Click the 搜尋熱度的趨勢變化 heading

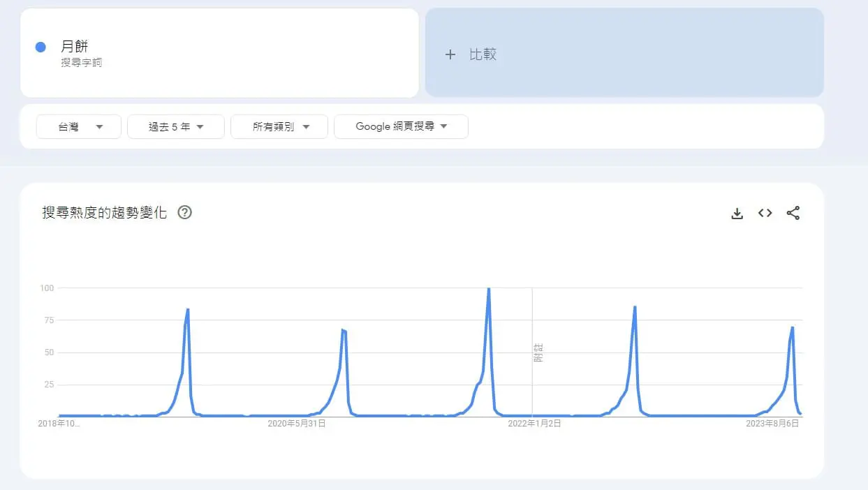pyautogui.click(x=105, y=213)
